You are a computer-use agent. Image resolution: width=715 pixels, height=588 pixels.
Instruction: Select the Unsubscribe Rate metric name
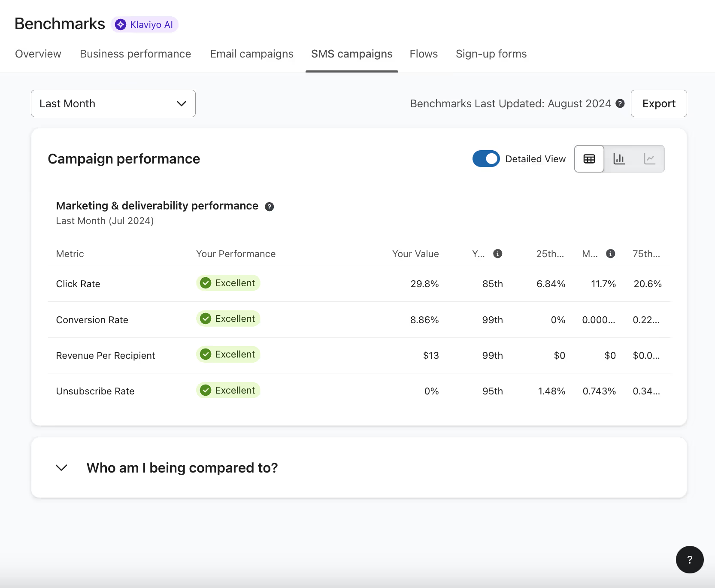click(x=95, y=391)
